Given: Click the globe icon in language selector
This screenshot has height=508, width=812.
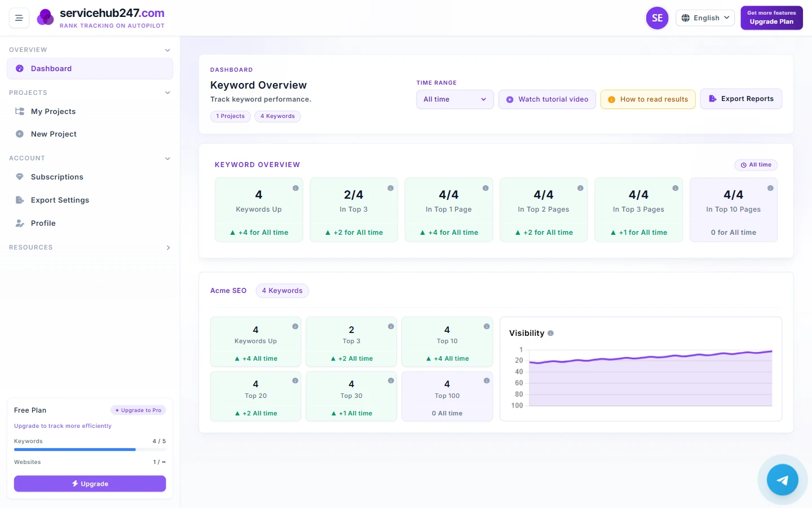Looking at the screenshot, I should click(x=686, y=18).
